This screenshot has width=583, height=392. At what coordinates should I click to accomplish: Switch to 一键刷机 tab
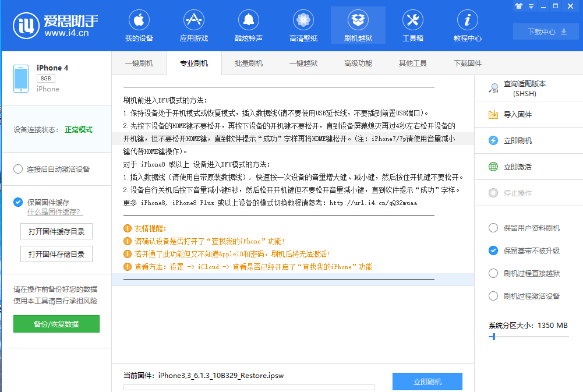pyautogui.click(x=139, y=63)
